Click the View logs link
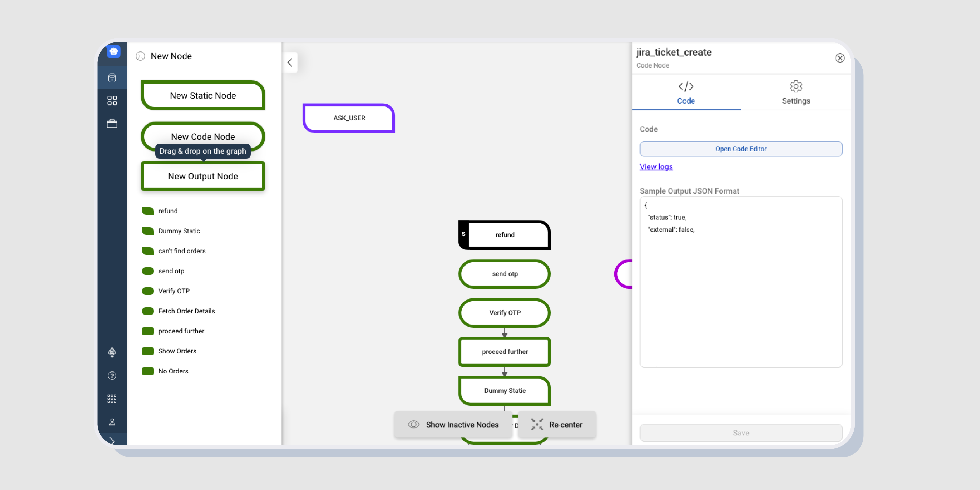 pos(656,167)
